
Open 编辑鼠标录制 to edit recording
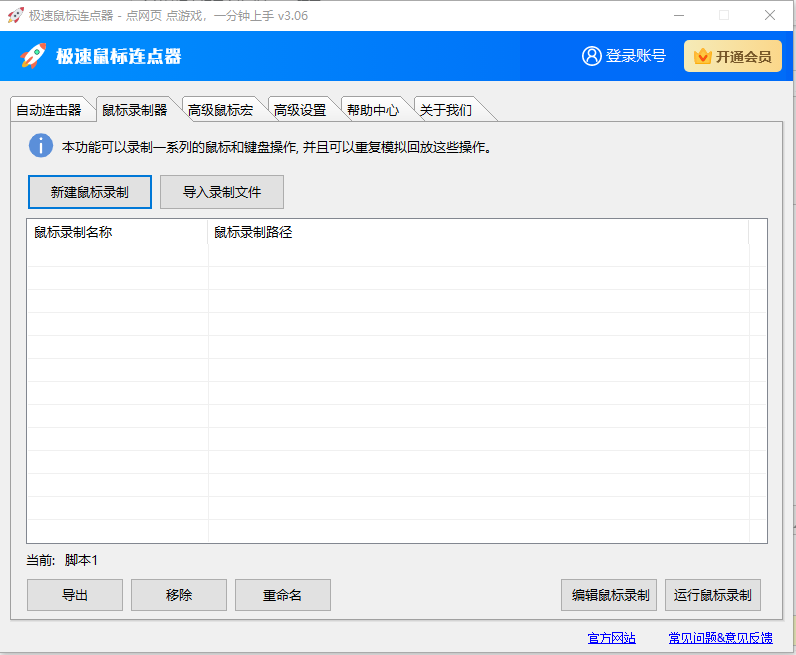click(x=609, y=595)
